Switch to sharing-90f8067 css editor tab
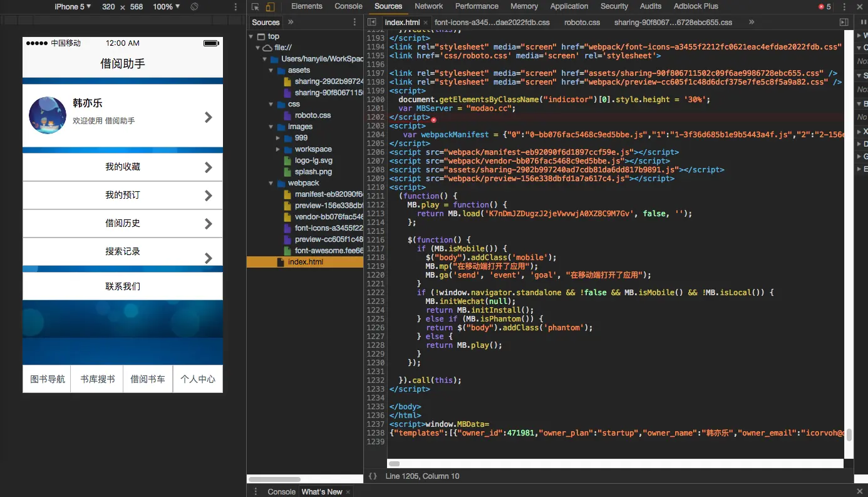 [x=673, y=22]
